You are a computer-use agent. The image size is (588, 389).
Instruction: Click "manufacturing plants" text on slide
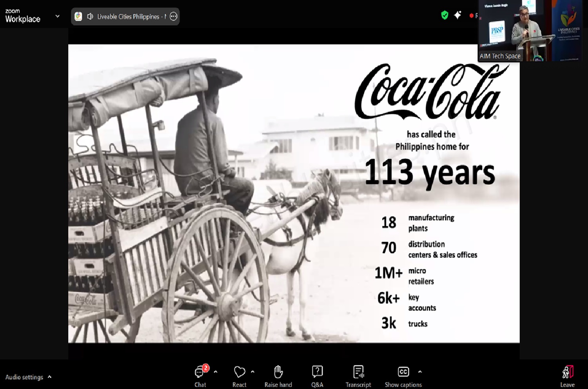[x=431, y=223]
